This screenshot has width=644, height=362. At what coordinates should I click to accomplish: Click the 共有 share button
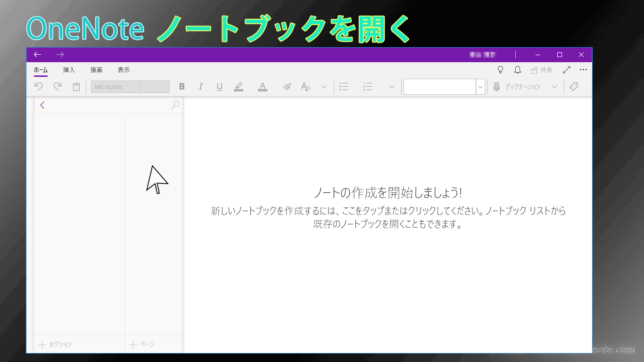point(541,70)
